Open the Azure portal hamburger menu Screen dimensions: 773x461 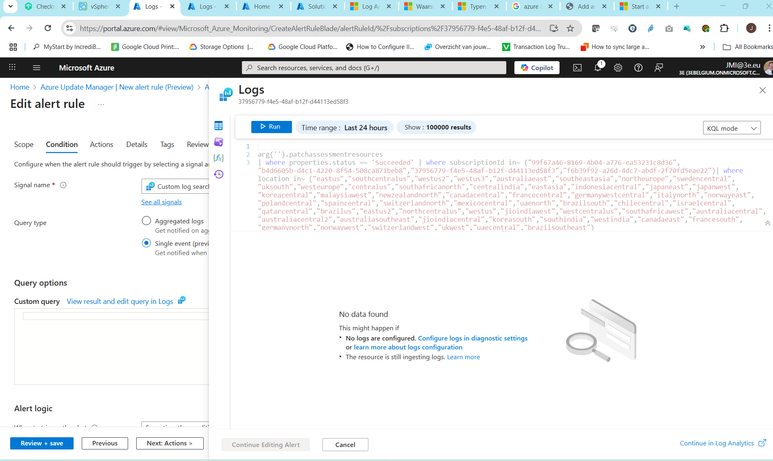(36, 68)
